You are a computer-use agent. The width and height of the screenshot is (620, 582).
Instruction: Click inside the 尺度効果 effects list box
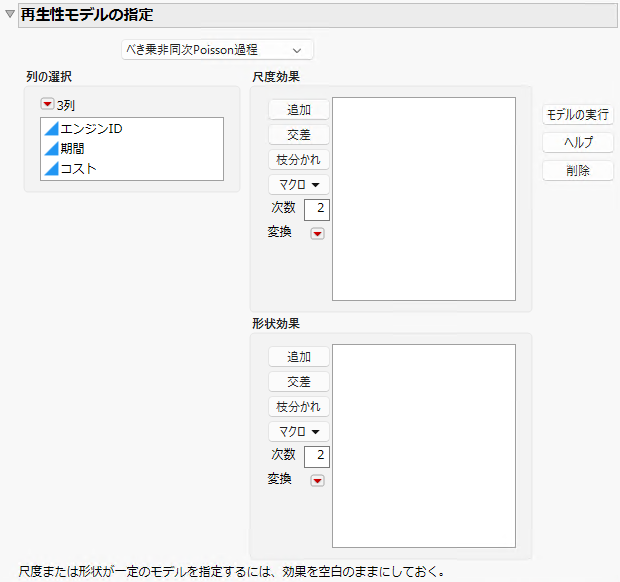click(x=424, y=199)
